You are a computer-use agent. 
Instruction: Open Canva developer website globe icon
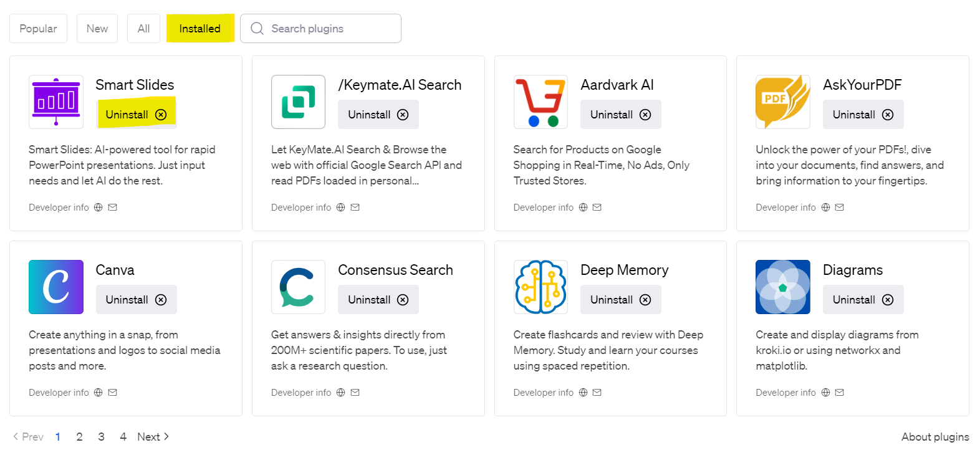point(98,393)
